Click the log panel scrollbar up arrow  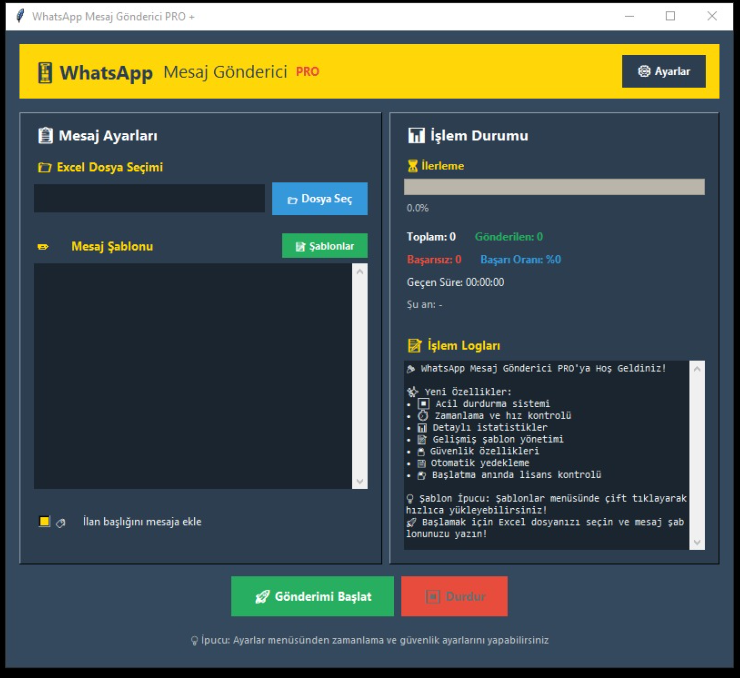(x=697, y=369)
